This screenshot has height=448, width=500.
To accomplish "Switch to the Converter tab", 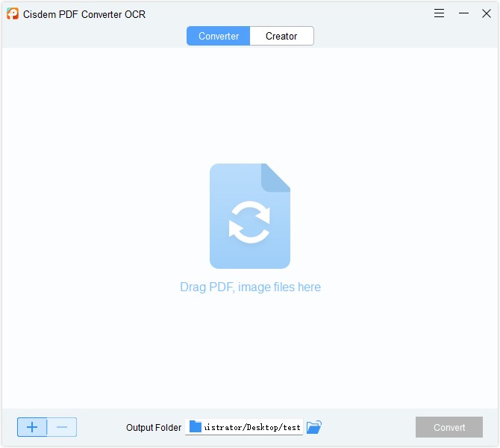I will coord(219,36).
